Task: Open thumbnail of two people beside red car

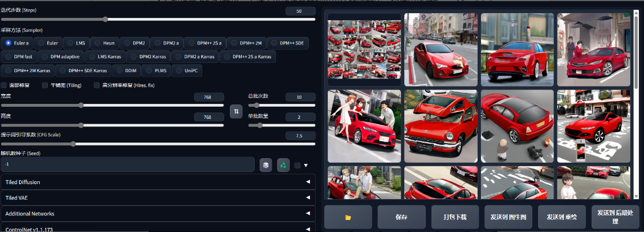Action: (x=364, y=126)
